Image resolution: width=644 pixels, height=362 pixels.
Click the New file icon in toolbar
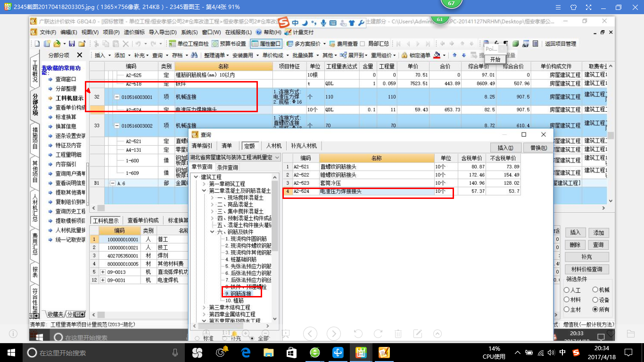click(x=38, y=43)
